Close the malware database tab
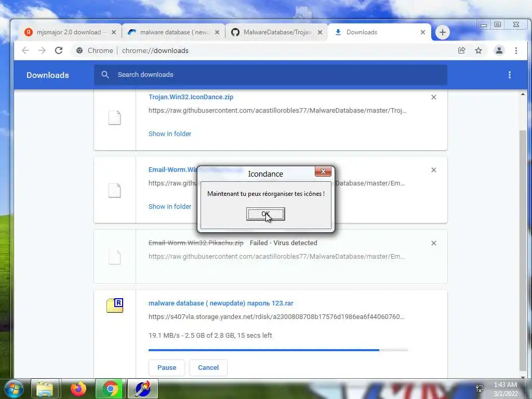This screenshot has height=399, width=532. pyautogui.click(x=217, y=32)
